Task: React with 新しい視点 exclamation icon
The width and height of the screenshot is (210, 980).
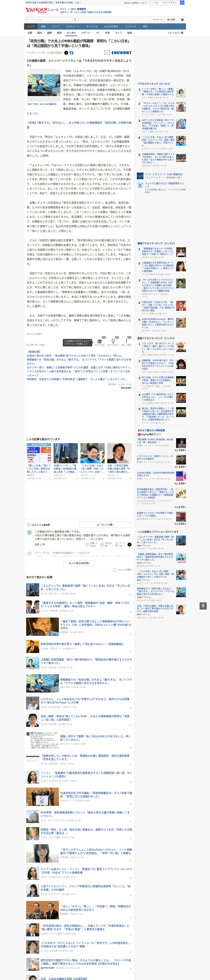Action: pyautogui.click(x=127, y=342)
